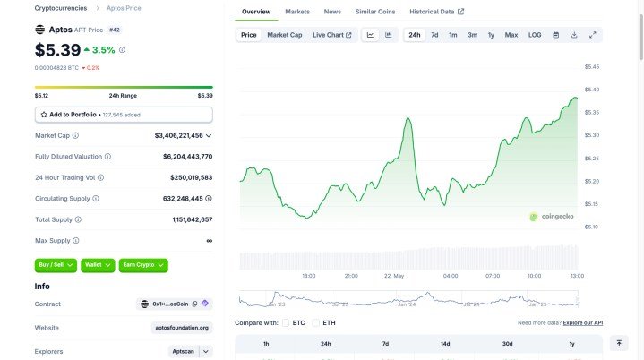Click the star icon in Add to Portfolio
The height and width of the screenshot is (360, 644).
click(44, 115)
